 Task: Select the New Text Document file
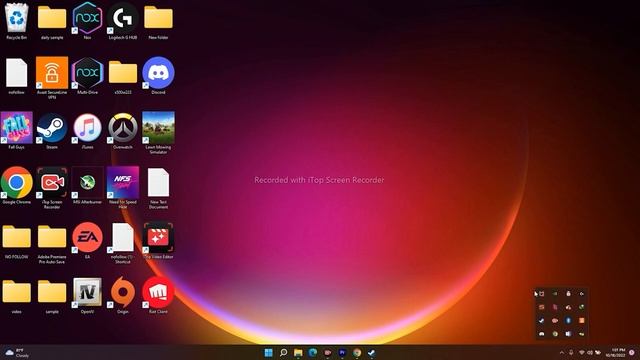coord(158,188)
